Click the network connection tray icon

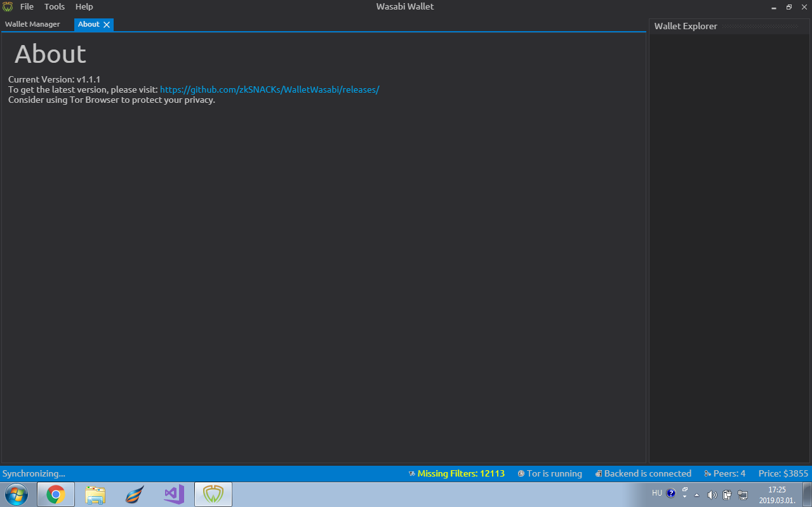[x=743, y=495]
